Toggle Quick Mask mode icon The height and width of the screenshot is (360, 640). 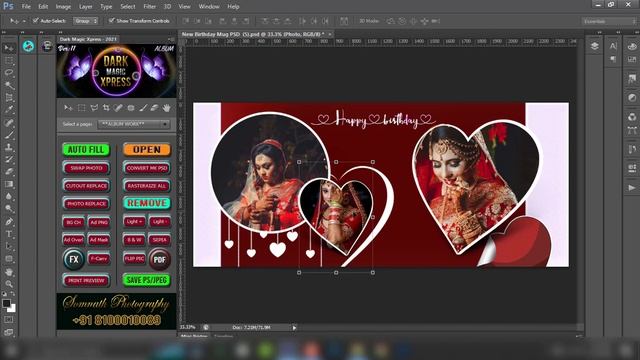click(x=9, y=320)
